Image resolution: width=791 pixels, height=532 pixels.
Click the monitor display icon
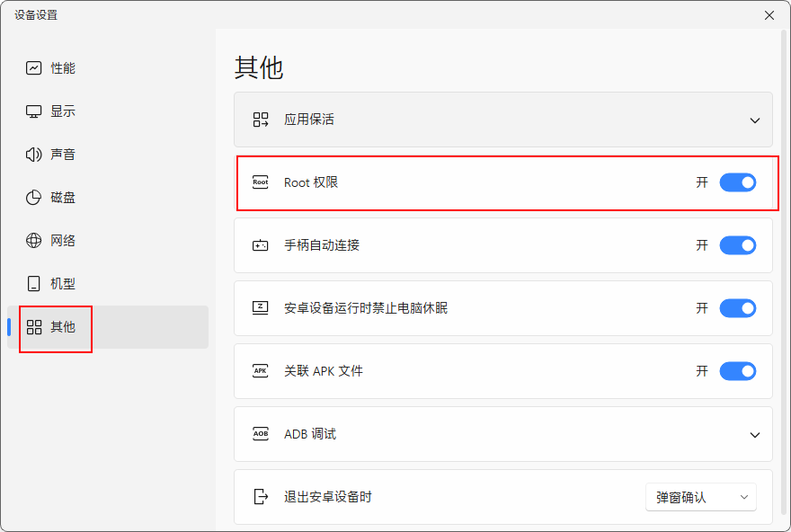pos(34,111)
